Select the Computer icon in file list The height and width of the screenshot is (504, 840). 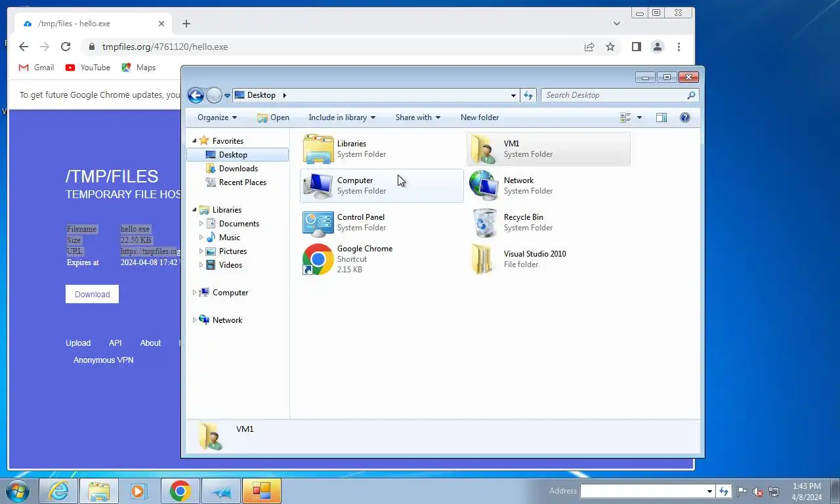pyautogui.click(x=318, y=186)
